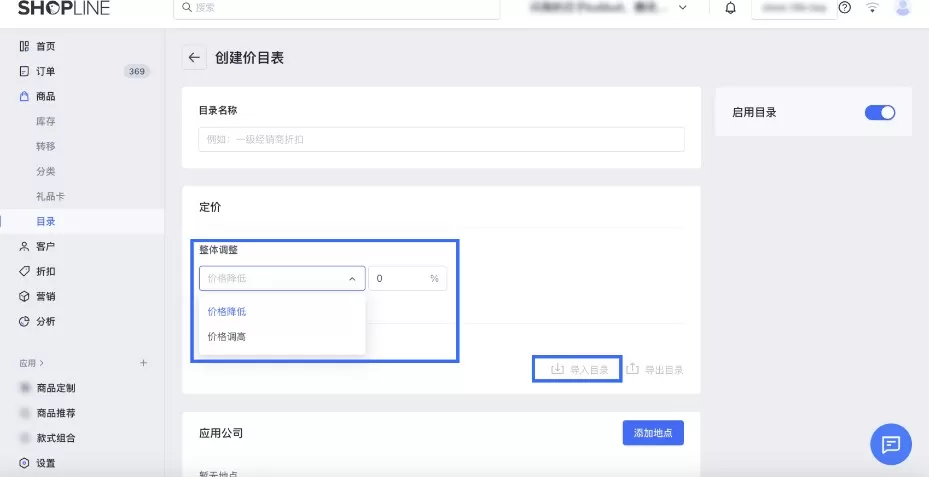
Task: Click the 导入目录 text link
Action: [x=589, y=370]
